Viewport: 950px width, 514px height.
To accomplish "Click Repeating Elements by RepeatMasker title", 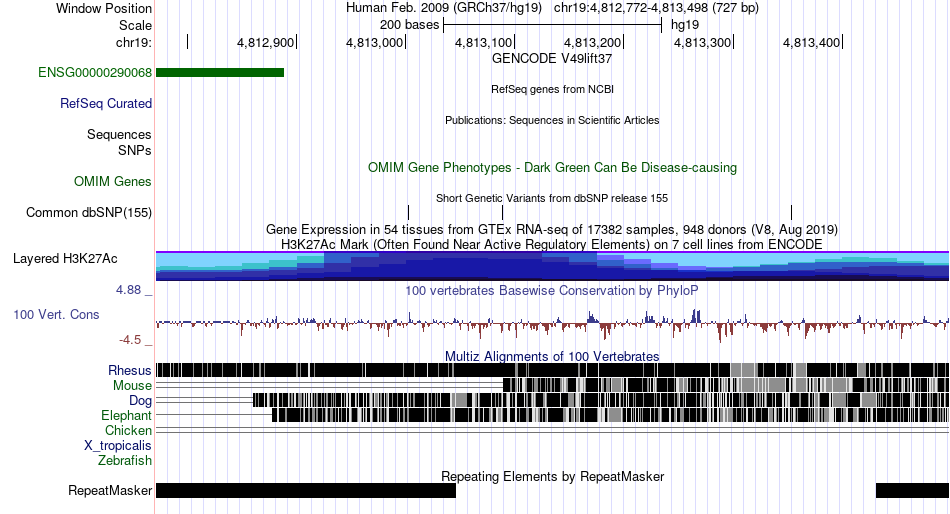I will tap(552, 476).
